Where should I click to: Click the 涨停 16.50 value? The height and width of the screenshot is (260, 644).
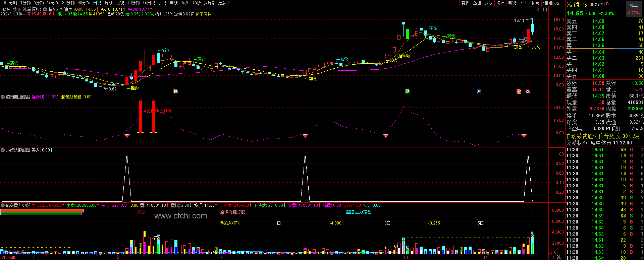pos(598,83)
